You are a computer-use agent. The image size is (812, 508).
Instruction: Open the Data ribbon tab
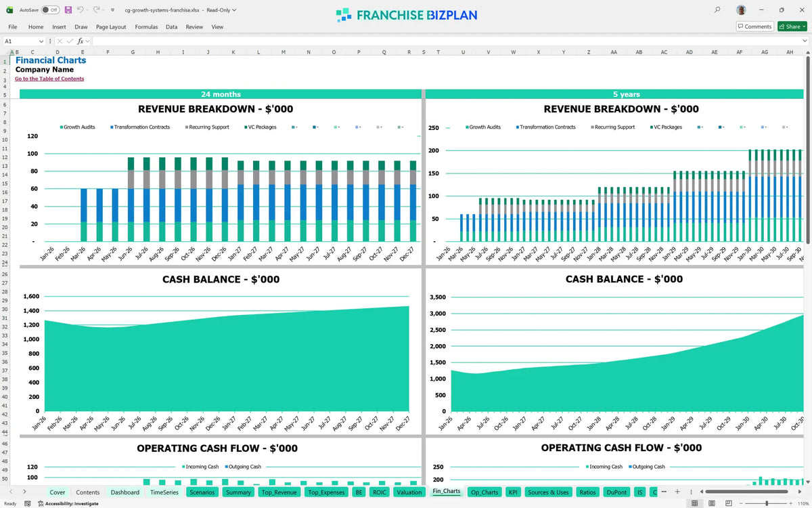pyautogui.click(x=172, y=27)
